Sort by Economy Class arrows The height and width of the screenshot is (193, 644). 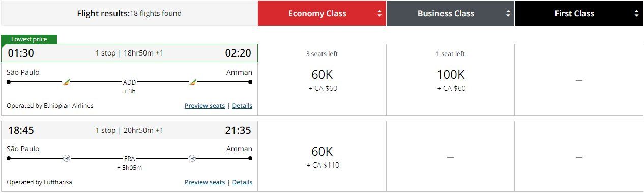click(x=379, y=14)
